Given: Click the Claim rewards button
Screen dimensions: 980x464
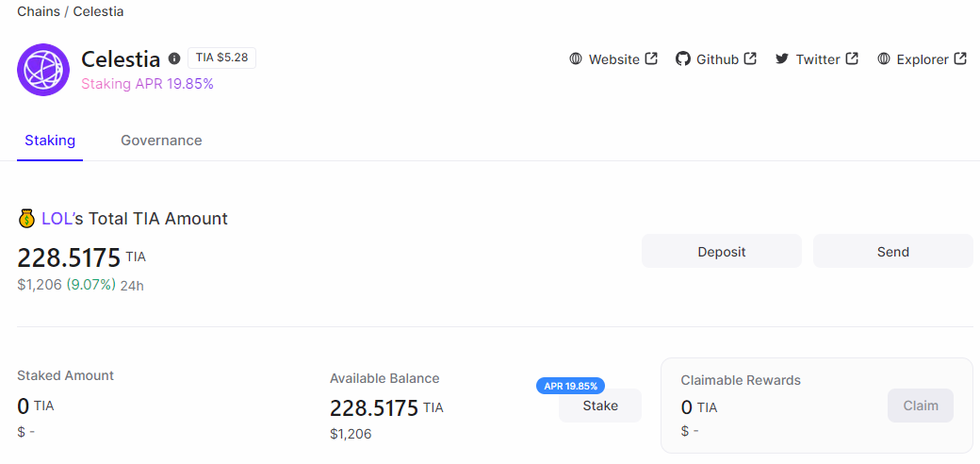Looking at the screenshot, I should tap(921, 406).
